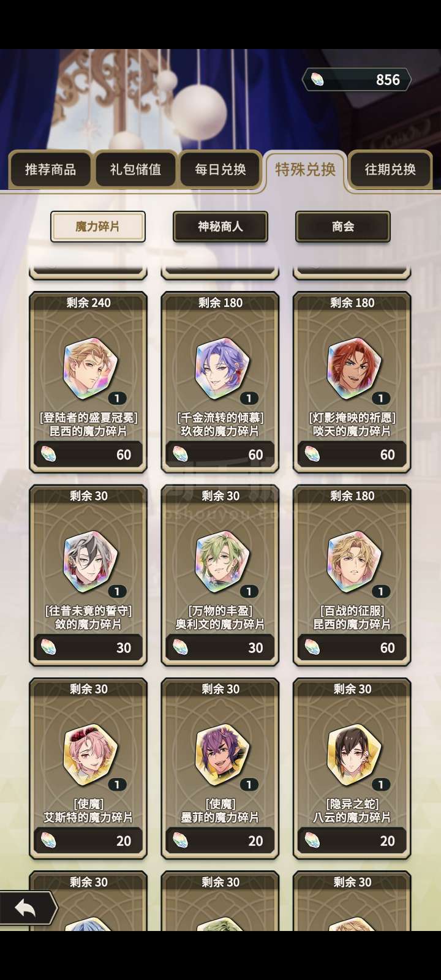Switch to the 礼包储值 tab
Image resolution: width=441 pixels, height=980 pixels.
click(x=135, y=169)
